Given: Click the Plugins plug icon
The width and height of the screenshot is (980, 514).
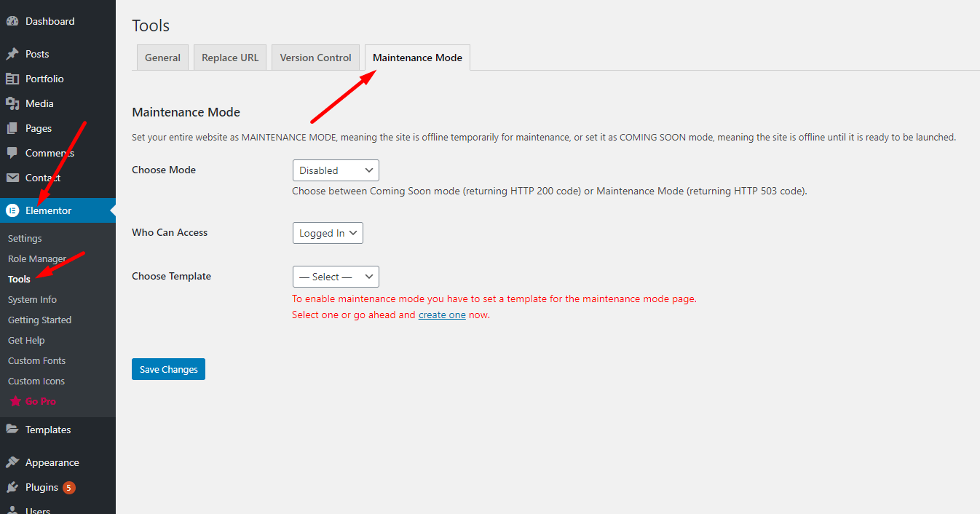Looking at the screenshot, I should [12, 488].
